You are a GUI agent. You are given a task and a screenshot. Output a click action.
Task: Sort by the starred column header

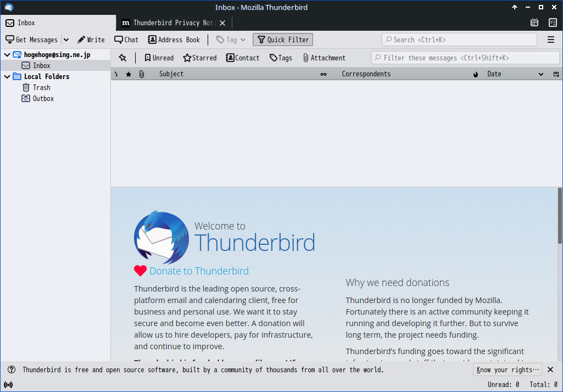[129, 74]
